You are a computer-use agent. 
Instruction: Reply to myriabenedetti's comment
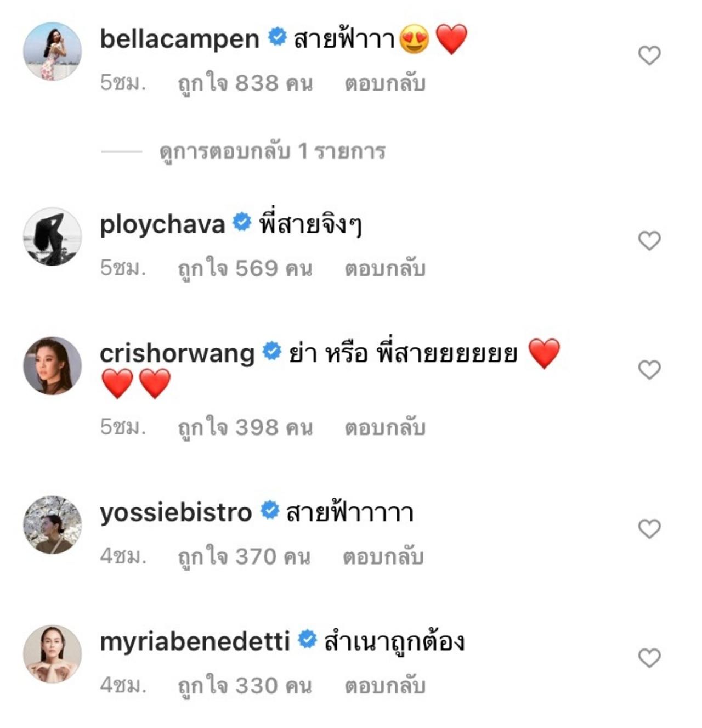point(385,686)
